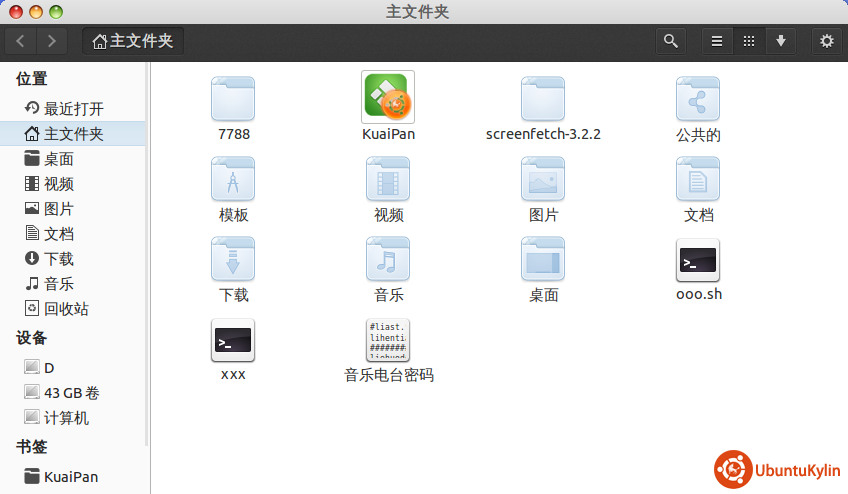
Task: Open the KuaiPan application icon
Action: click(388, 97)
